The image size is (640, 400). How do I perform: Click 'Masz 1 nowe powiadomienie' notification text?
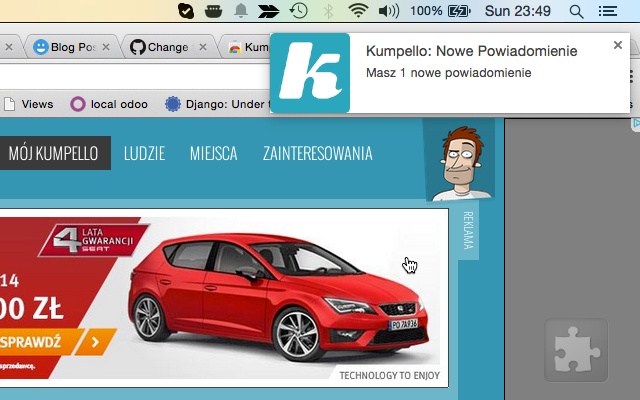pyautogui.click(x=449, y=73)
